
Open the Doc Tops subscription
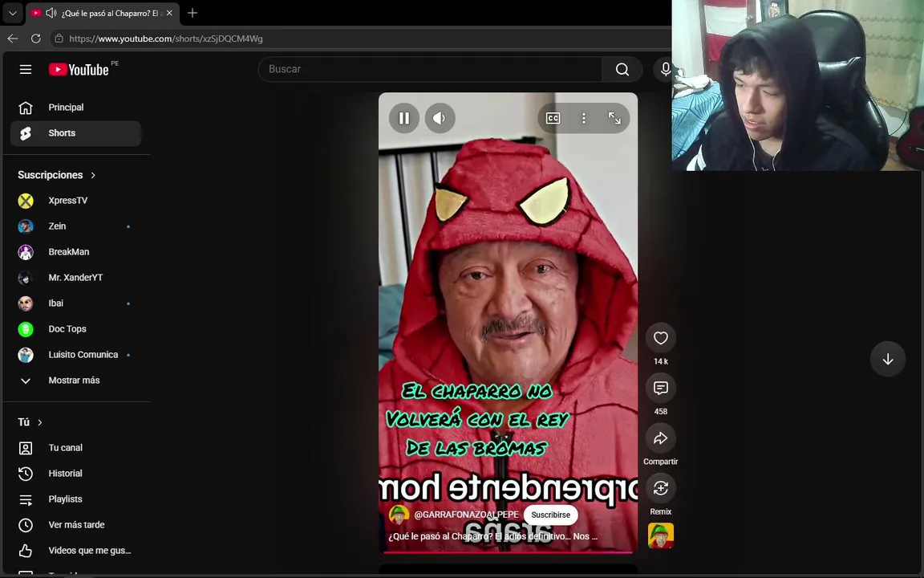[75, 328]
